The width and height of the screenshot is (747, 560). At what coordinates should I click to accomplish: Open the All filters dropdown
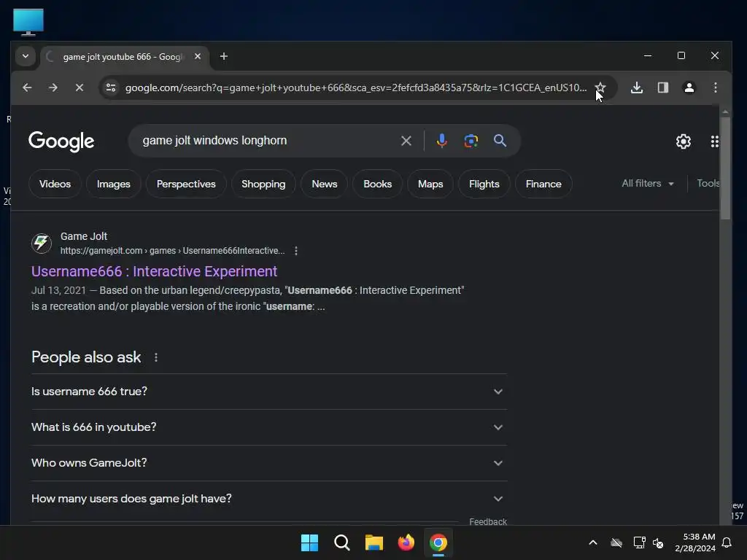[648, 183]
